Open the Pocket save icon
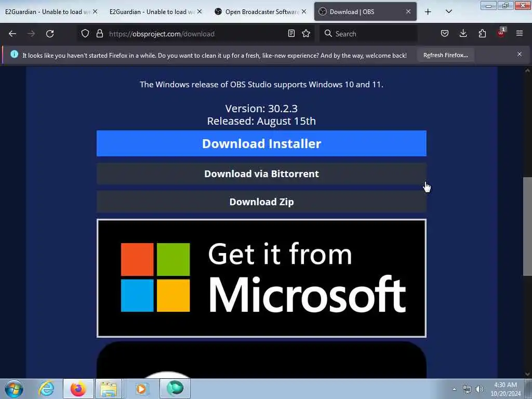 (x=445, y=34)
